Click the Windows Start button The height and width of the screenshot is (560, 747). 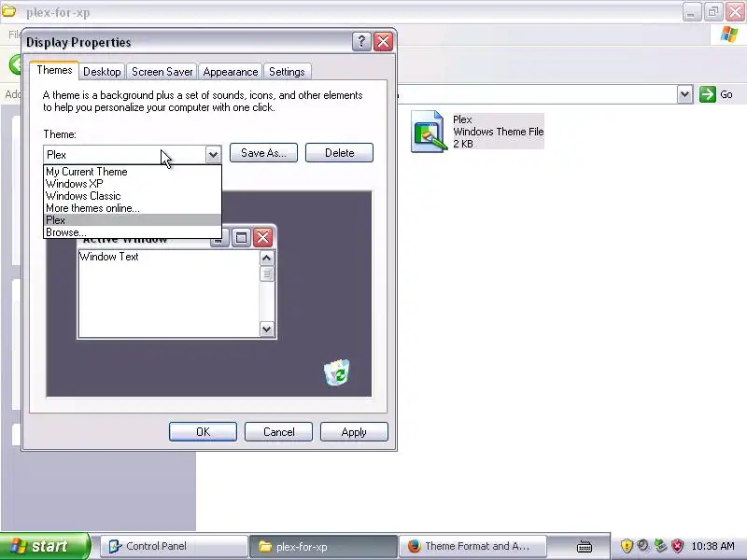pos(45,546)
